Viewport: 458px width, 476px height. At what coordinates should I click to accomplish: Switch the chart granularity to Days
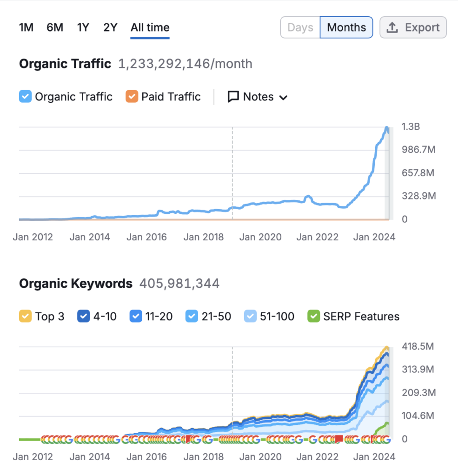click(x=300, y=27)
